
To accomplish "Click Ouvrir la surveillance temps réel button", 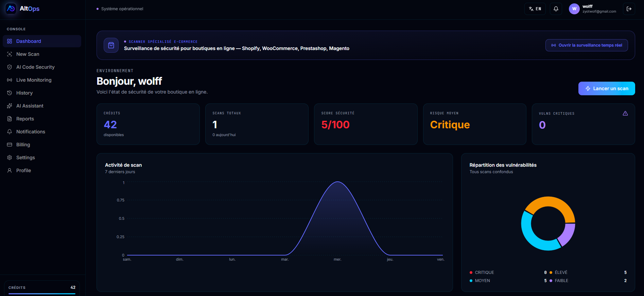I will coord(587,45).
